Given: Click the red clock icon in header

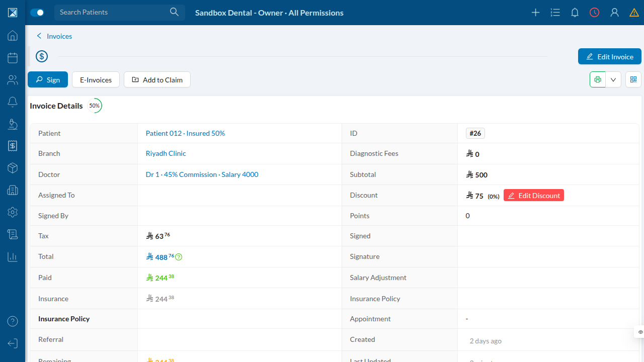Looking at the screenshot, I should click(595, 13).
